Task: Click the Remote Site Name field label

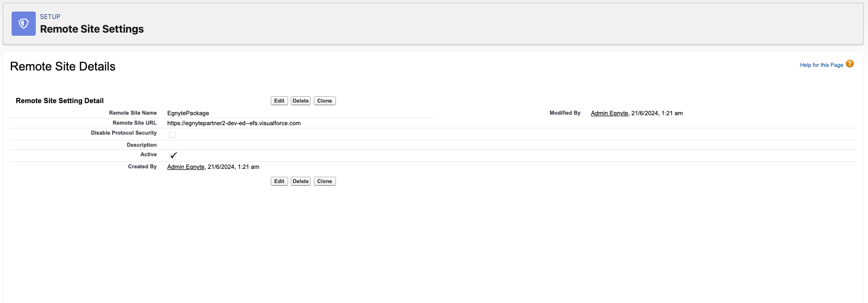Action: [133, 113]
